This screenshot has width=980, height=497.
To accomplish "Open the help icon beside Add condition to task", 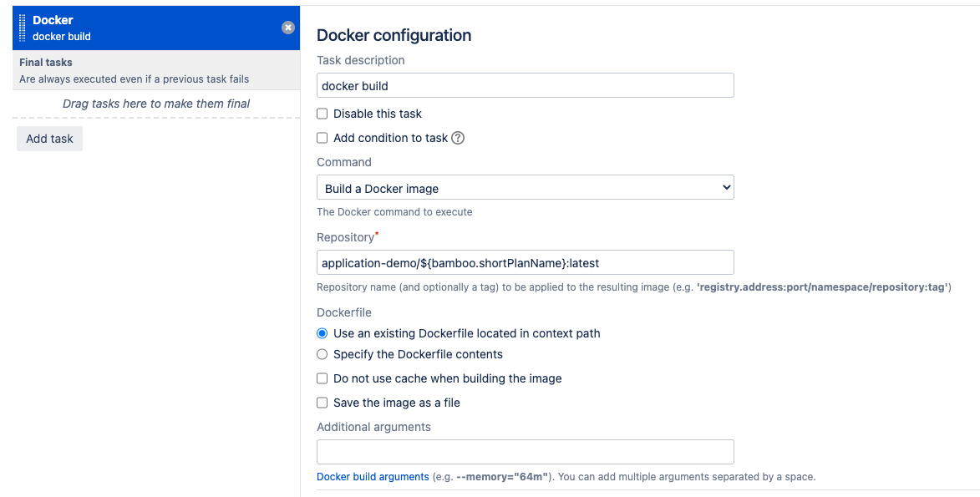I will 458,138.
